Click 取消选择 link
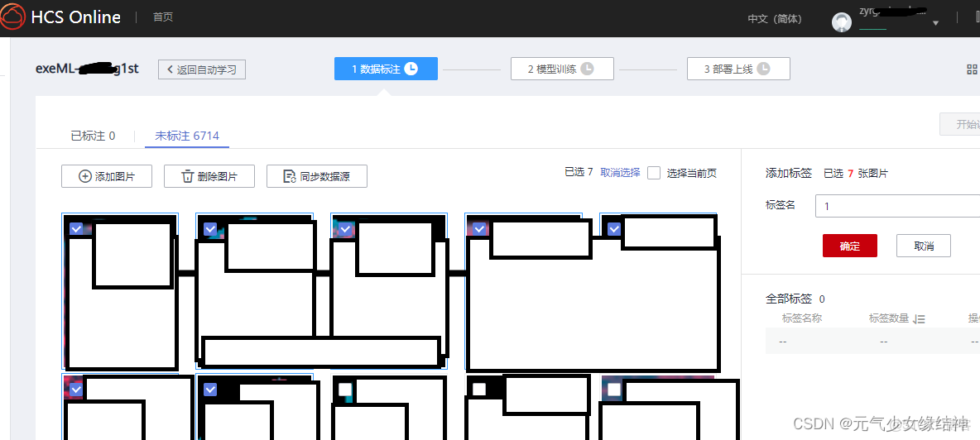The width and height of the screenshot is (980, 440). coord(620,172)
